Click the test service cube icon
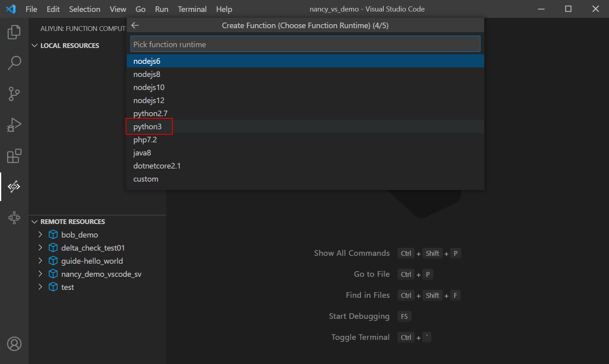This screenshot has height=364, width=609. (x=53, y=287)
